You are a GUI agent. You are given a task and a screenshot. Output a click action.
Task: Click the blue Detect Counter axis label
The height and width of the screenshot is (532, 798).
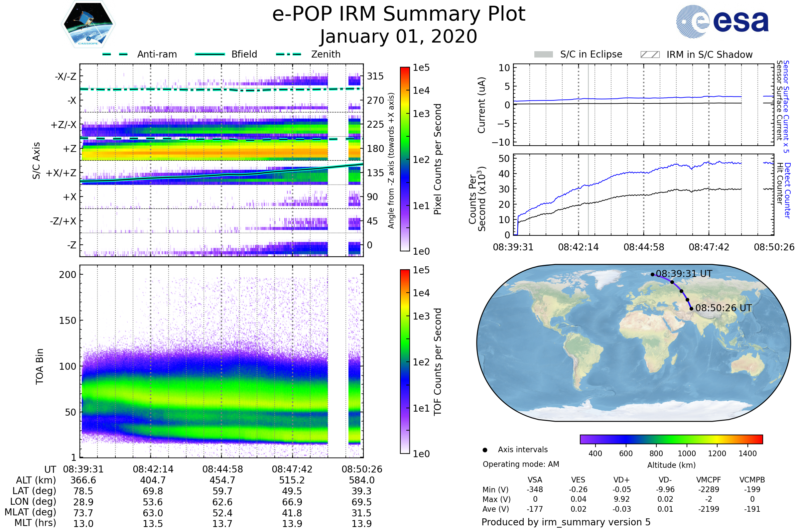click(787, 191)
